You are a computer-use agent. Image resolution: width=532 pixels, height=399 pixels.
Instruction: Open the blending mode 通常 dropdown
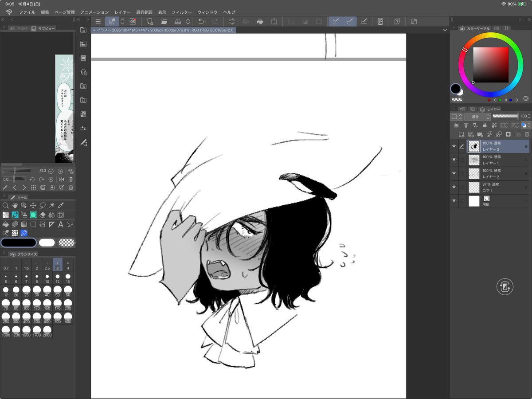click(477, 117)
